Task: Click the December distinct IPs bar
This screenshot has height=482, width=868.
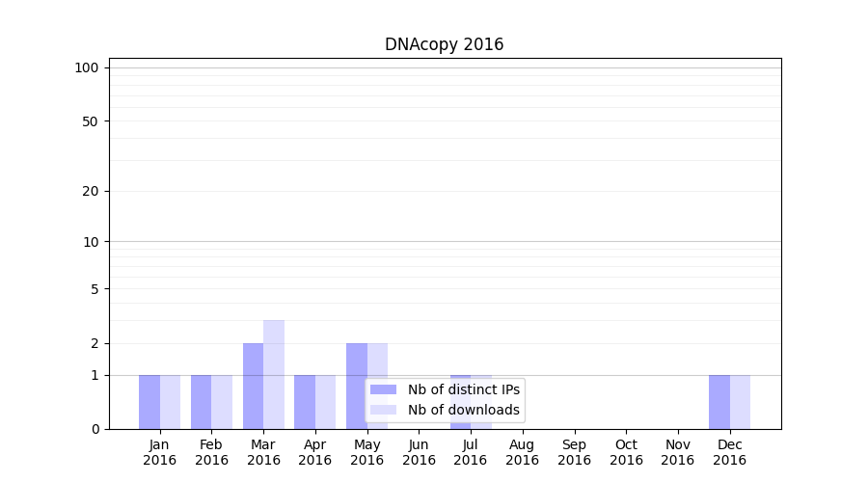Action: (x=719, y=402)
